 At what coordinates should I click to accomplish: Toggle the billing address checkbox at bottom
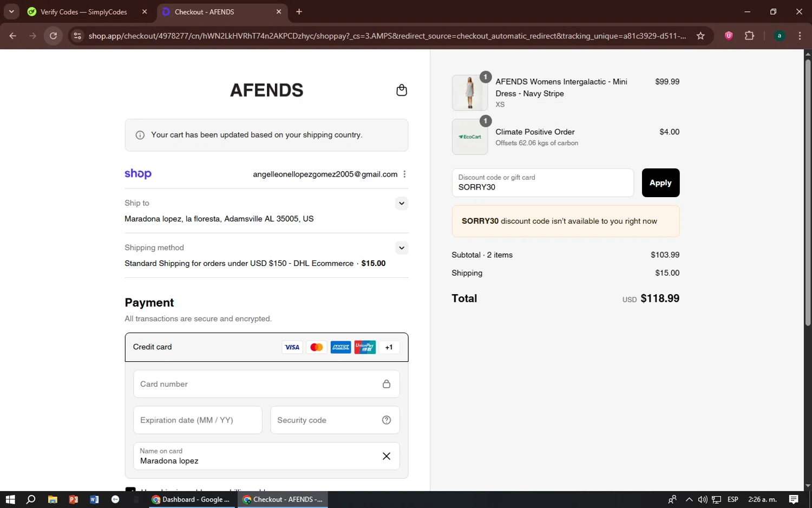coord(130,489)
